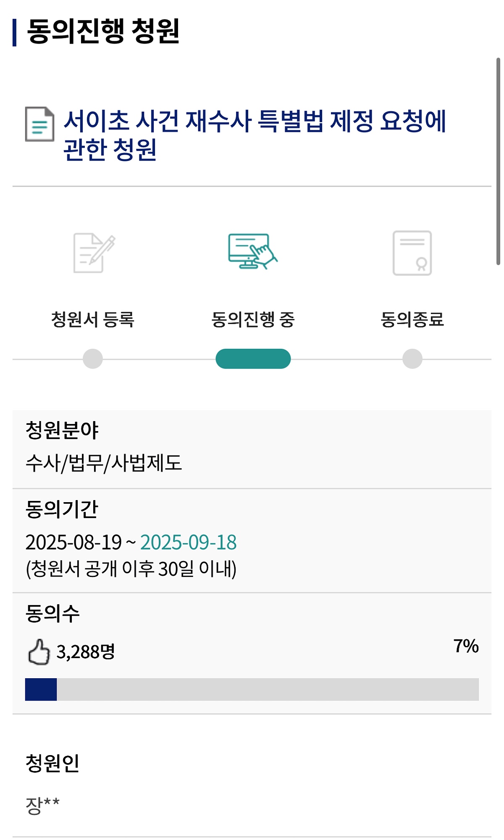Open the 서이초 사건 재수사 petition title
Image resolution: width=504 pixels, height=840 pixels.
point(255,135)
